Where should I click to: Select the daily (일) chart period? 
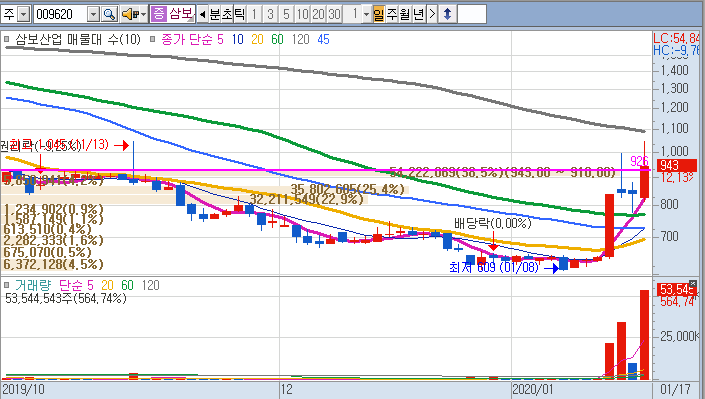click(x=379, y=14)
